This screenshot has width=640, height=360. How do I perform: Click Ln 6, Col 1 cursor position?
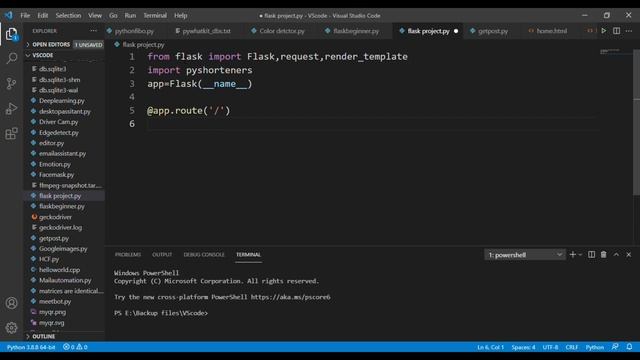(491, 347)
